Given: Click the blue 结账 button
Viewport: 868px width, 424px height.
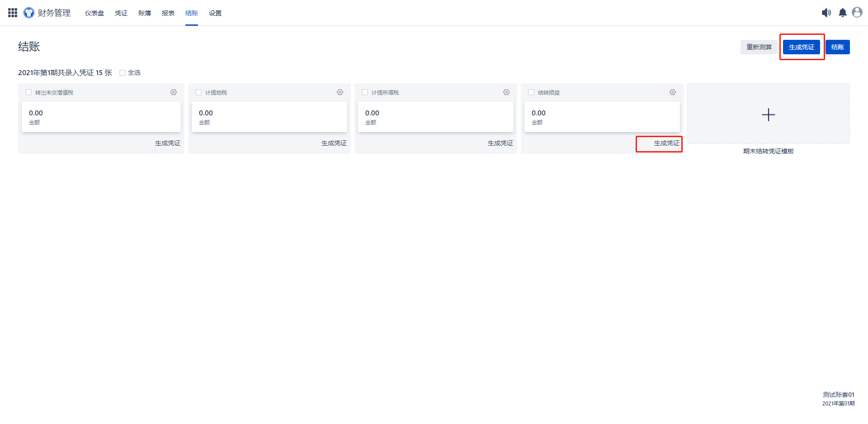Looking at the screenshot, I should (838, 47).
